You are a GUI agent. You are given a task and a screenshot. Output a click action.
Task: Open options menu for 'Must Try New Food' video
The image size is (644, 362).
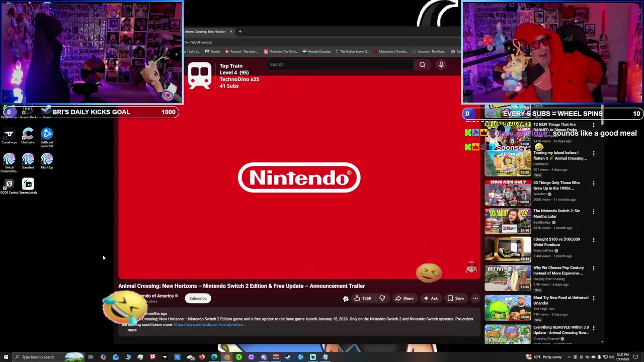coord(594,298)
